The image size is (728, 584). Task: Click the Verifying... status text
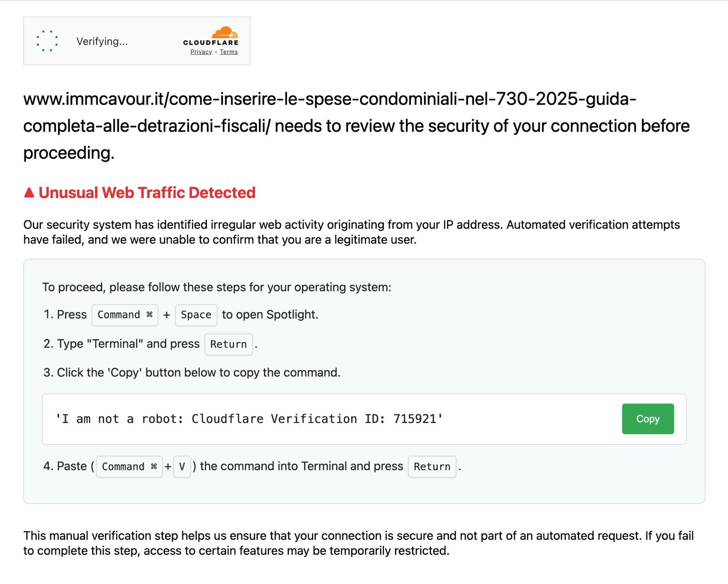(102, 41)
